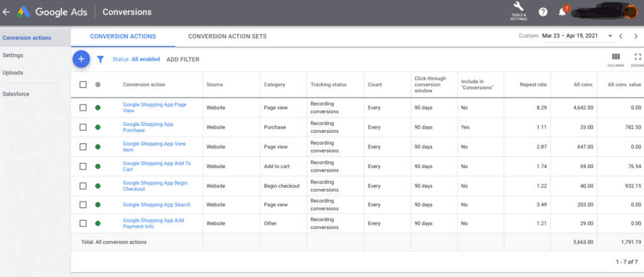
Task: Click green status dot for Purchase row
Action: 97,127
